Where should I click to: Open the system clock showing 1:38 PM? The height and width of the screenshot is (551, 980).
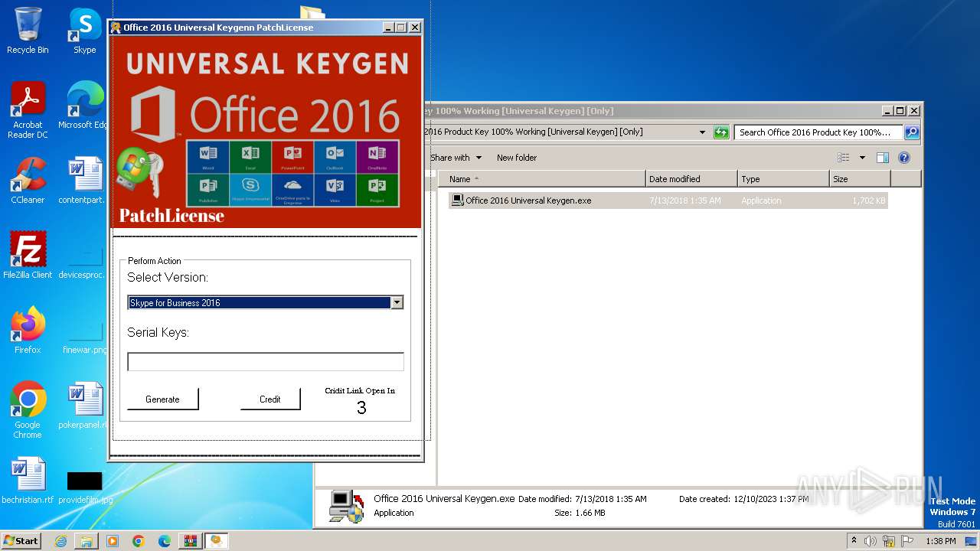(x=941, y=541)
